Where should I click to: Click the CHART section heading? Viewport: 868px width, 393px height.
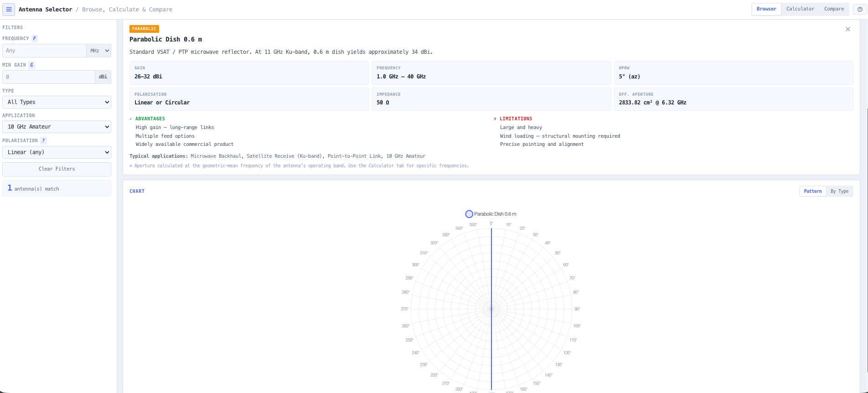137,191
